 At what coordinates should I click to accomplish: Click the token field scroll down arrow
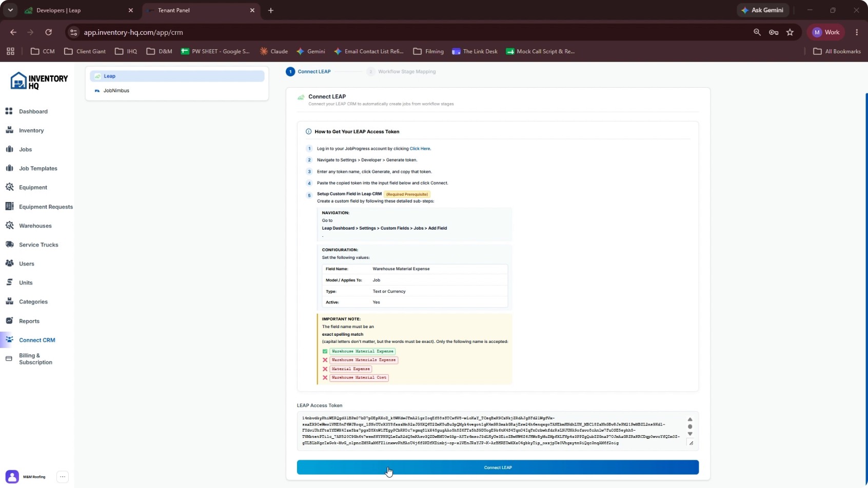pyautogui.click(x=690, y=434)
